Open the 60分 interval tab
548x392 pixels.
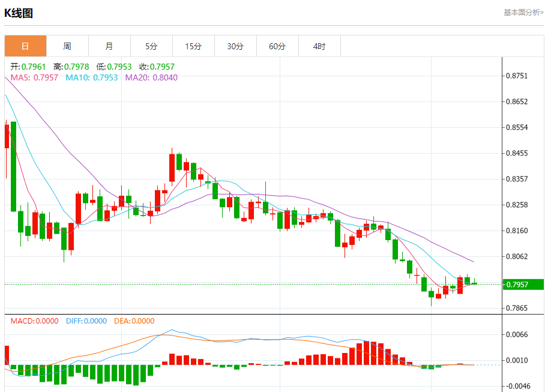click(x=277, y=46)
